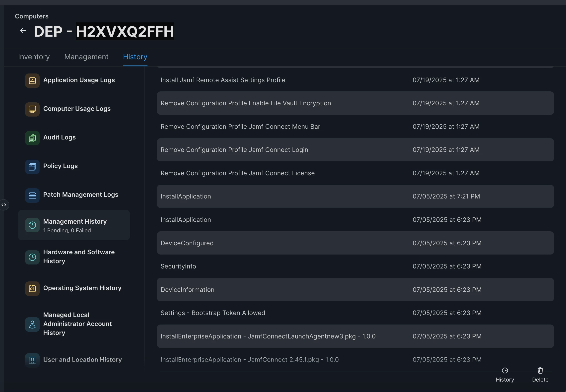
Task: Switch to the Inventory tab
Action: (34, 57)
